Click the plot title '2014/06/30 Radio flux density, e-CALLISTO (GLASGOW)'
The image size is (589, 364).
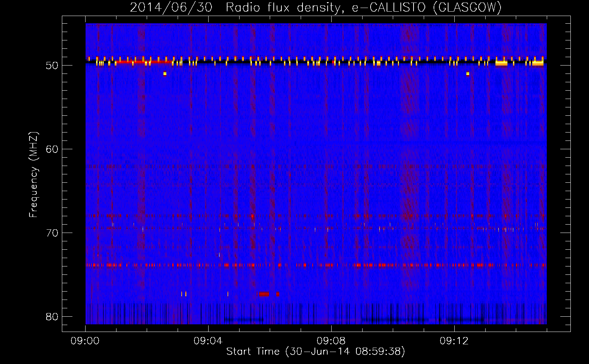[x=316, y=7]
